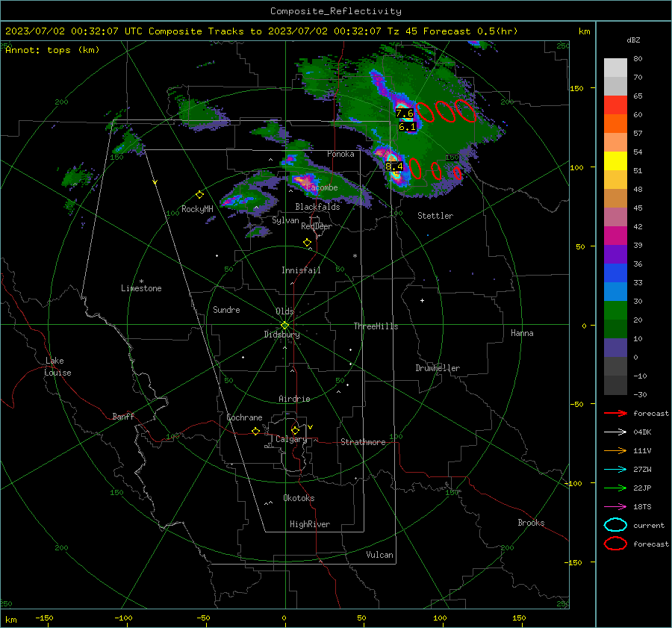Pick the bright yellow swatch in dBZ legend

pos(615,161)
